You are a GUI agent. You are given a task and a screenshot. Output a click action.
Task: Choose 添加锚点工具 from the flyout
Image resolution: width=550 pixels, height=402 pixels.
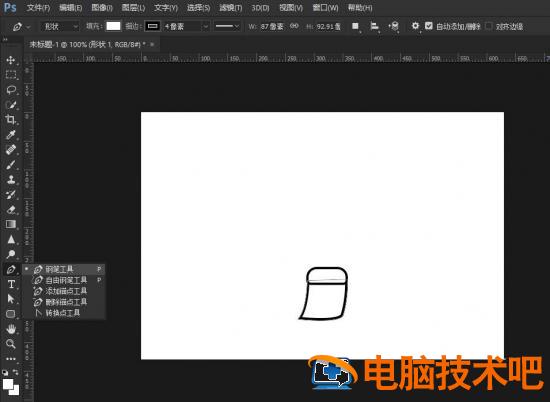point(64,291)
